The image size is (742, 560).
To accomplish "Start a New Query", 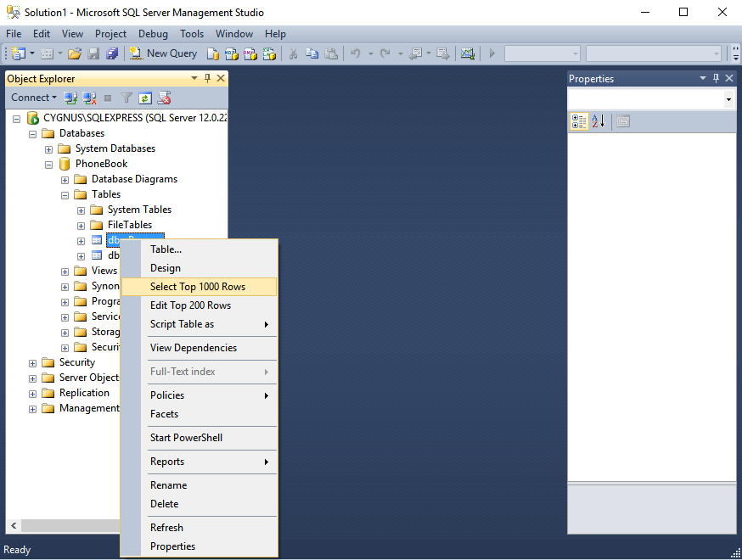I will click(x=163, y=53).
